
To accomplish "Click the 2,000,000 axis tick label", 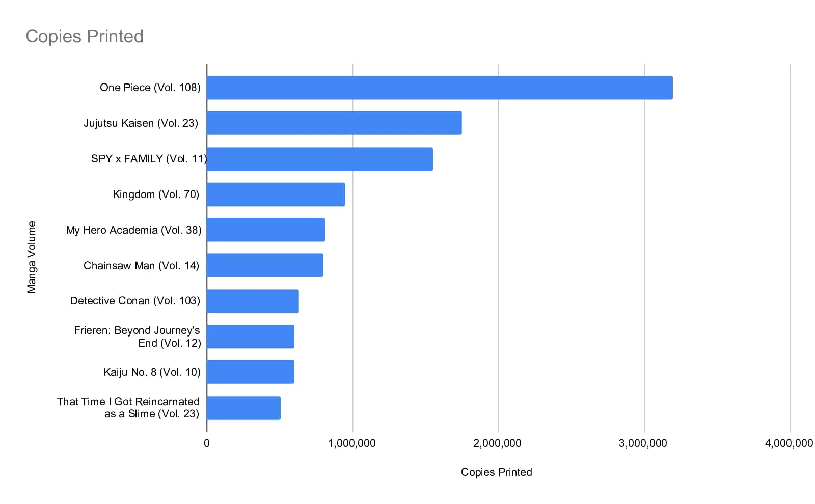I will (x=497, y=443).
